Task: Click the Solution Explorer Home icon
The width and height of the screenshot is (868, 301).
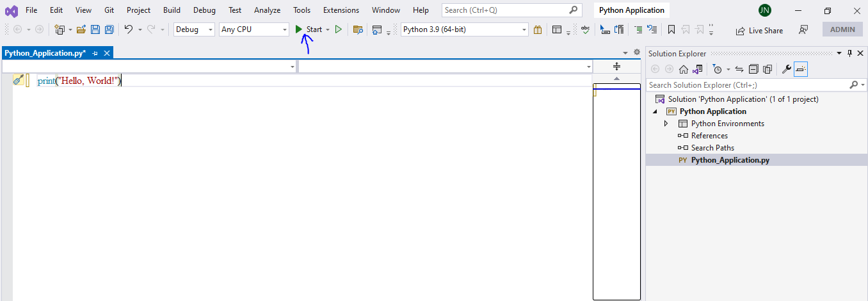Action: coord(684,69)
